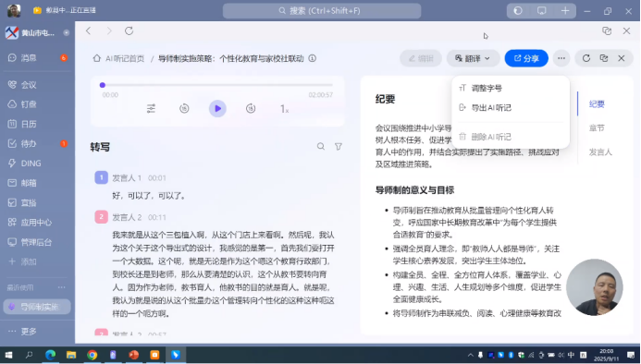The height and width of the screenshot is (364, 641).
Task: Click the 发言人 2 avatar badge
Action: click(102, 217)
